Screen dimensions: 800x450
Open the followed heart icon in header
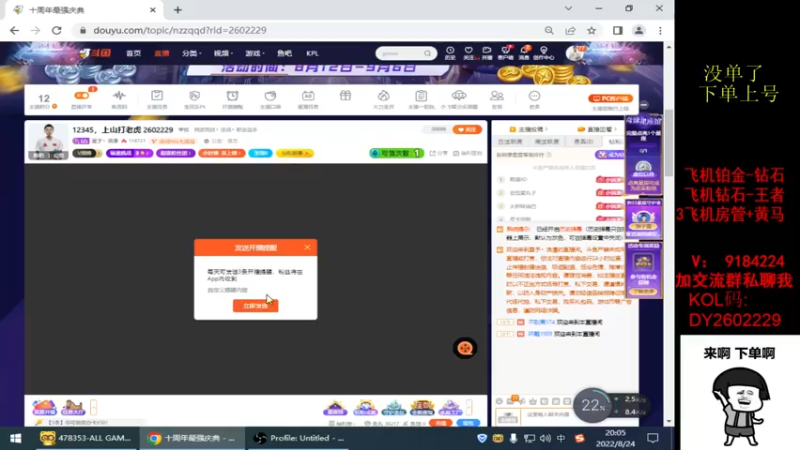pos(468,53)
